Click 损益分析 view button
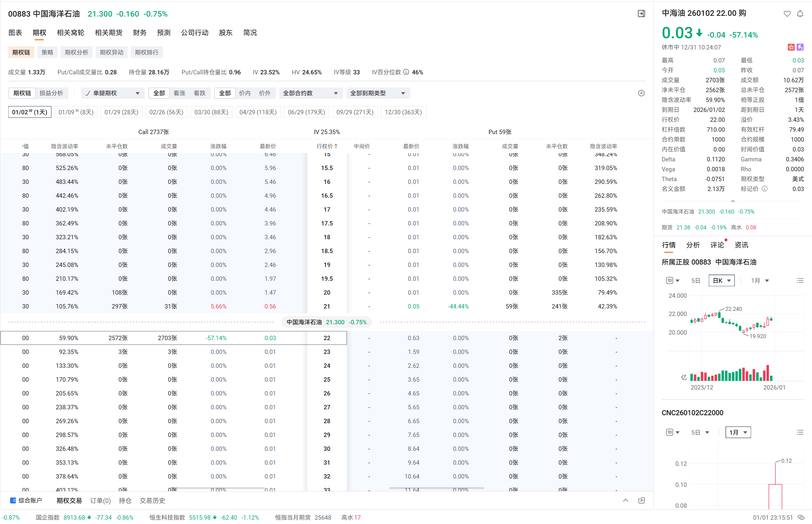Screen dimensions: 812x524 [51, 93]
